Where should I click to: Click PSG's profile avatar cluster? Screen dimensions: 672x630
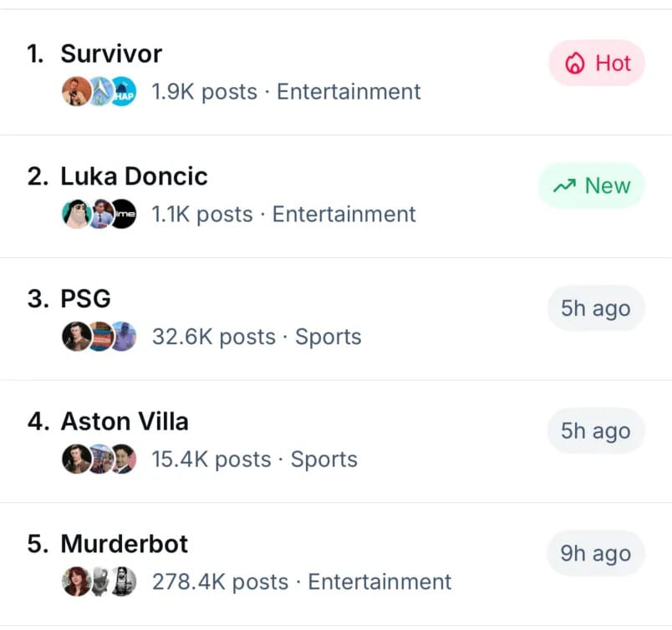tap(99, 337)
